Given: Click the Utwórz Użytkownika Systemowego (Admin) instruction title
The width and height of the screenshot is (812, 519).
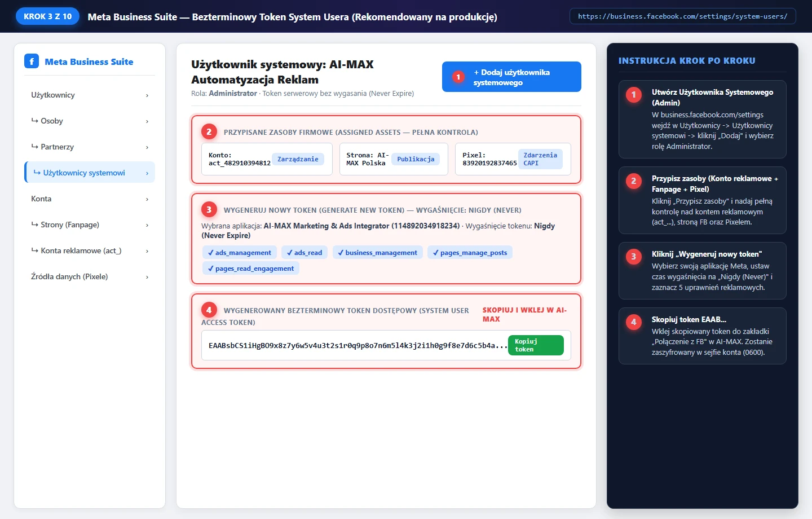Looking at the screenshot, I should [x=712, y=97].
